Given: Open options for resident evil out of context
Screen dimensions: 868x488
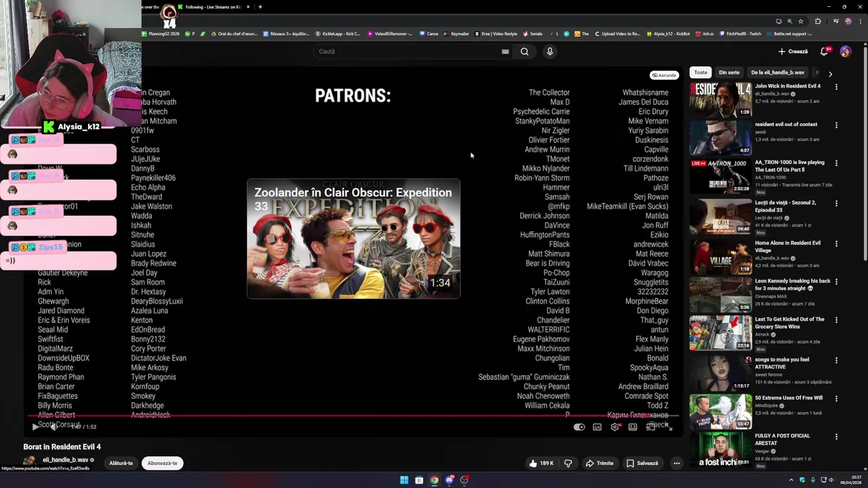Looking at the screenshot, I should pos(836,125).
